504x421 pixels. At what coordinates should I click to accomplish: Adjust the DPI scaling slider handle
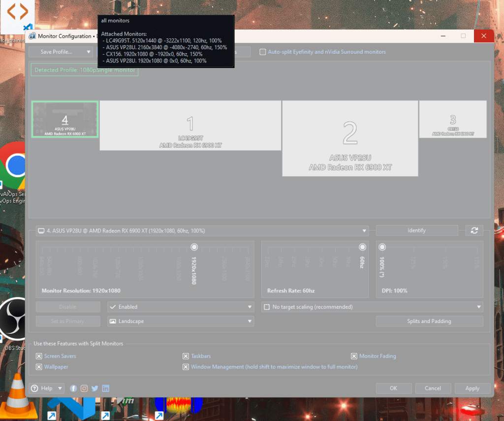[382, 247]
